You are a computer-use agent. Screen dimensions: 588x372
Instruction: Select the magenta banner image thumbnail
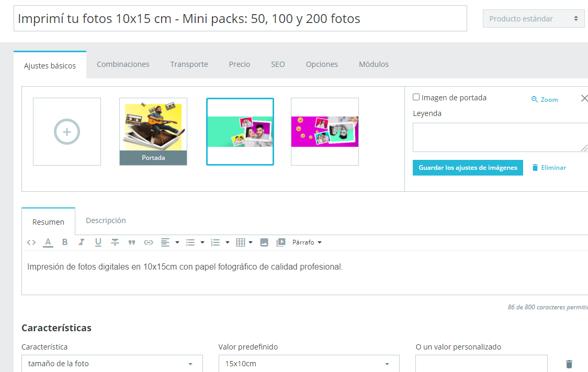(x=325, y=132)
